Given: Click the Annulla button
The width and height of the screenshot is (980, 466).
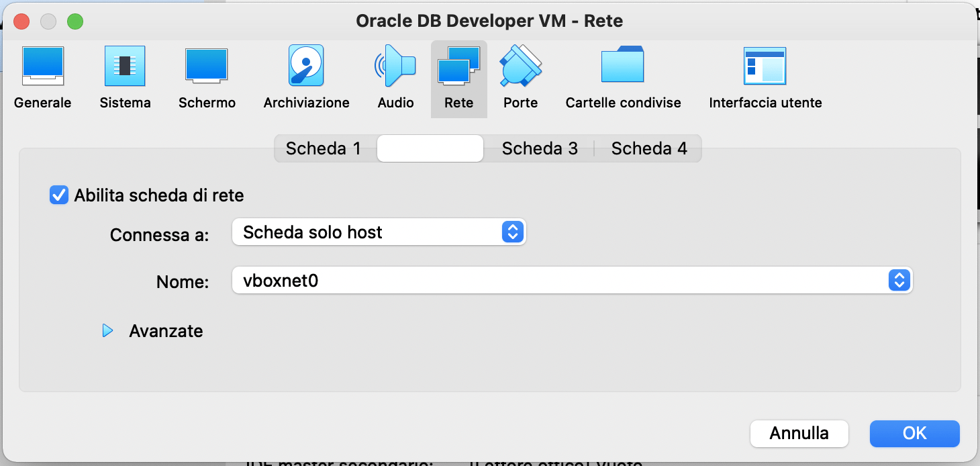Looking at the screenshot, I should point(799,433).
